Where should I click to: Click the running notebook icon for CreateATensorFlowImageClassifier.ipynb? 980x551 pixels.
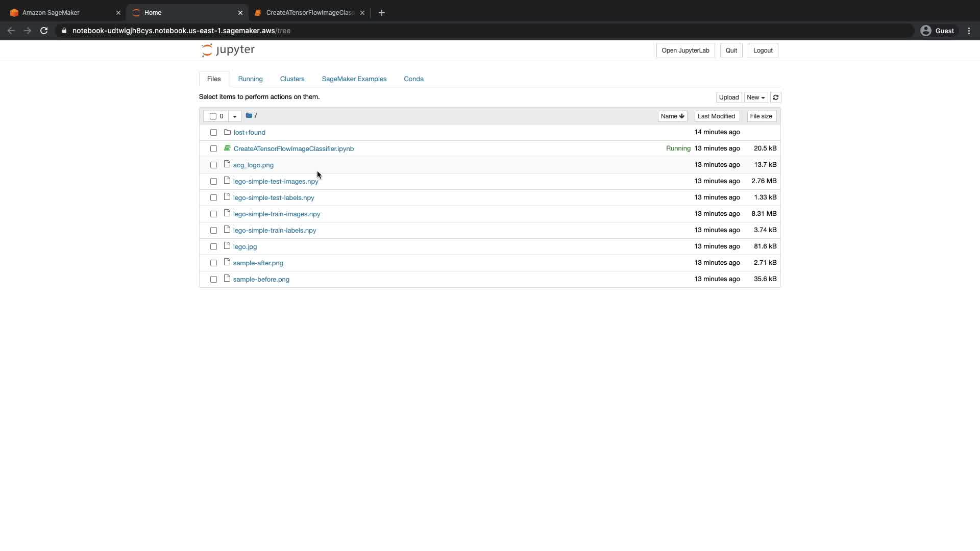[x=227, y=148]
